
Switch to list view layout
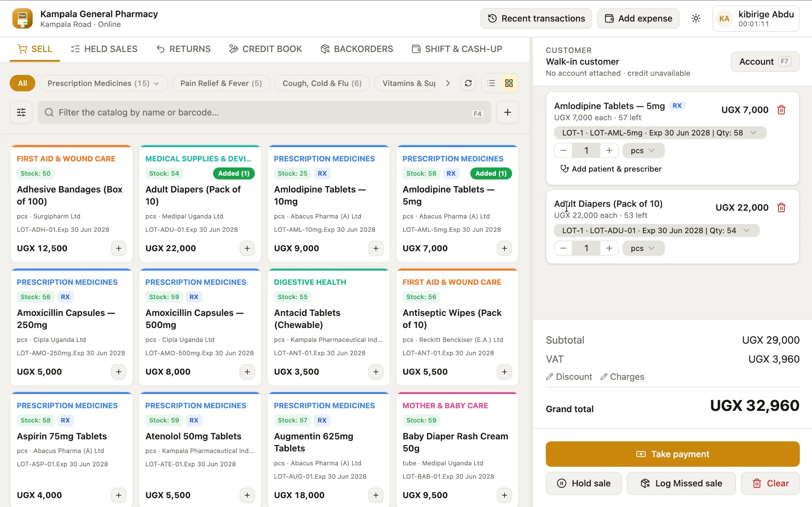[491, 83]
